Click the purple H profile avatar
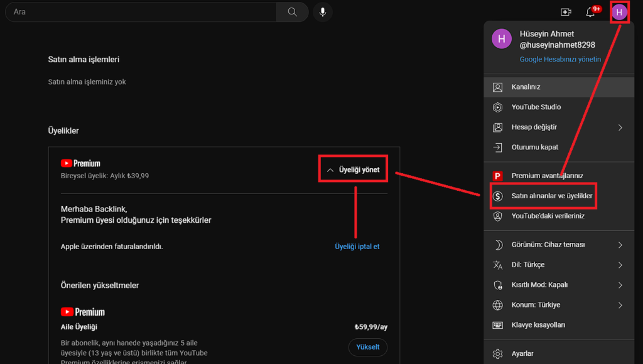 pos(619,11)
